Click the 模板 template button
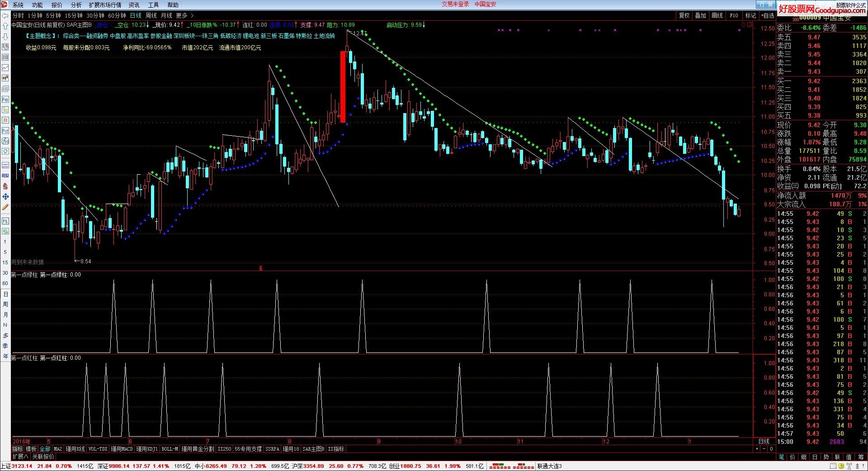Screen dimensions: 868x471 pyautogui.click(x=31, y=449)
